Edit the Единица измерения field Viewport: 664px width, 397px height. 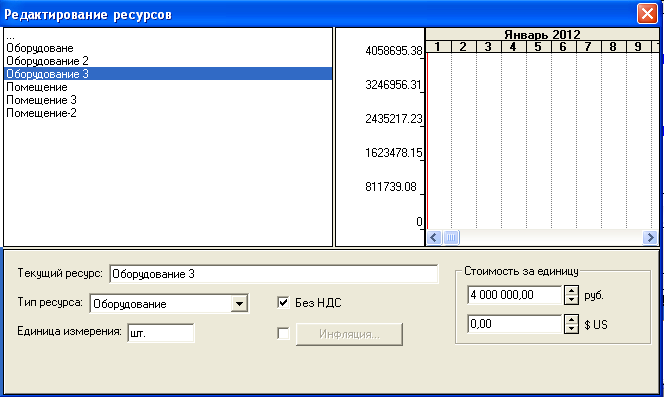[x=160, y=333]
